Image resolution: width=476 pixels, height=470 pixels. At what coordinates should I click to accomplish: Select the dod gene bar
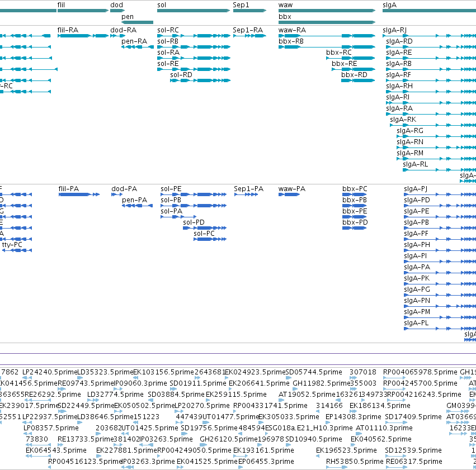click(117, 11)
